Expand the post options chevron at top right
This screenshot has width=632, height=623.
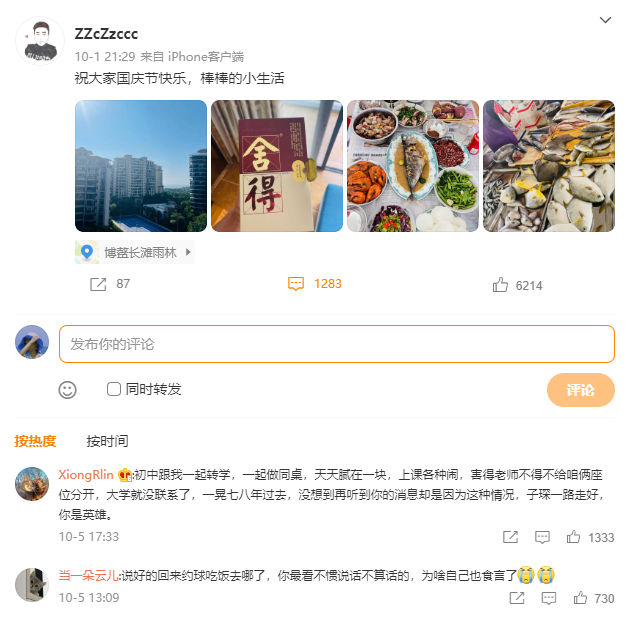605,20
